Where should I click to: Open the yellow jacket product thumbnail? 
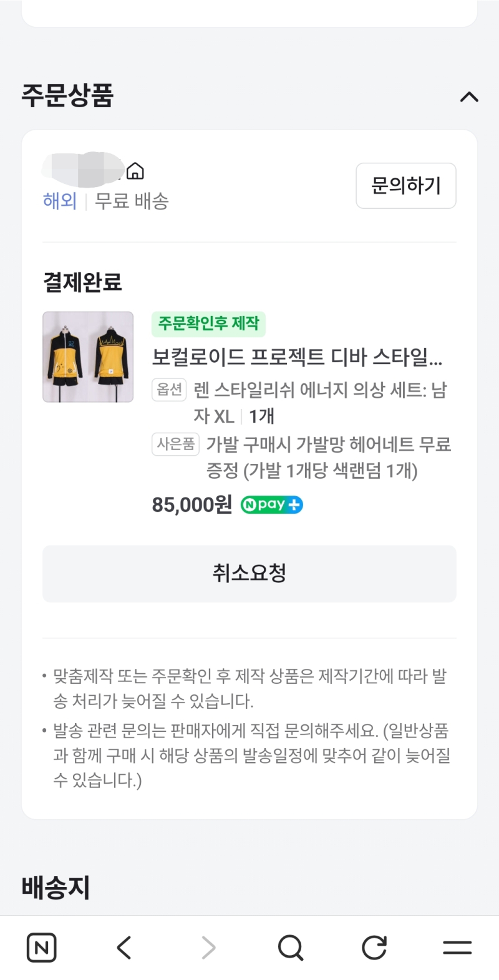[x=88, y=357]
